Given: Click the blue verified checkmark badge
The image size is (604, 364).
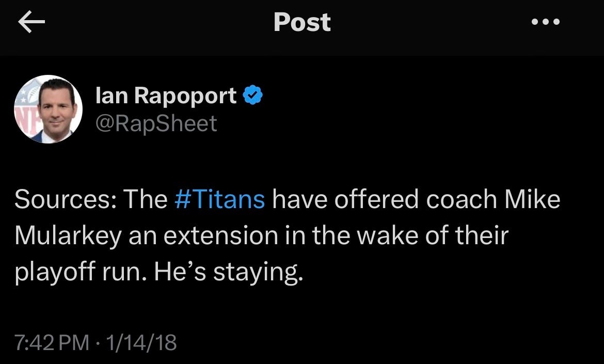Looking at the screenshot, I should point(253,95).
